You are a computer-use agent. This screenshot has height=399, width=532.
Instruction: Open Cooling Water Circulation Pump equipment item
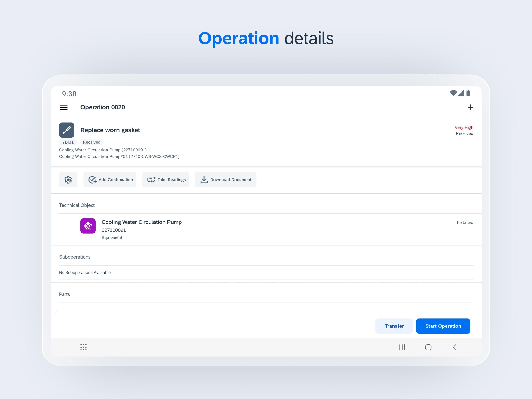click(141, 222)
